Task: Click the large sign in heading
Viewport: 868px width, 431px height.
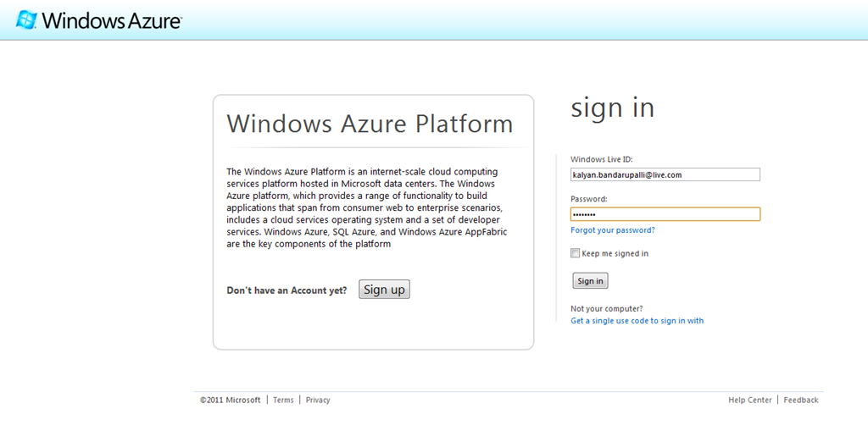Action: click(x=613, y=108)
